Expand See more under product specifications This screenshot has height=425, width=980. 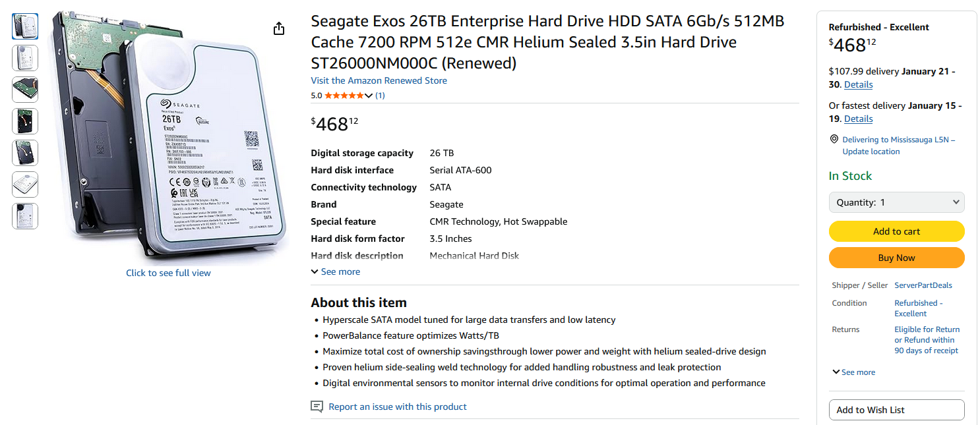[336, 271]
